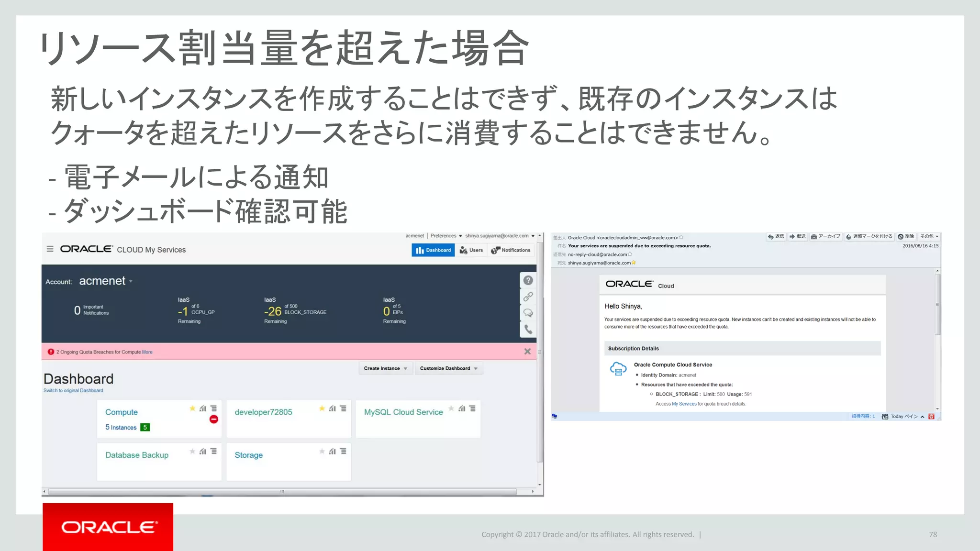Toggle favorite star on Compute tile
Image resolution: width=980 pixels, height=551 pixels.
tap(192, 408)
